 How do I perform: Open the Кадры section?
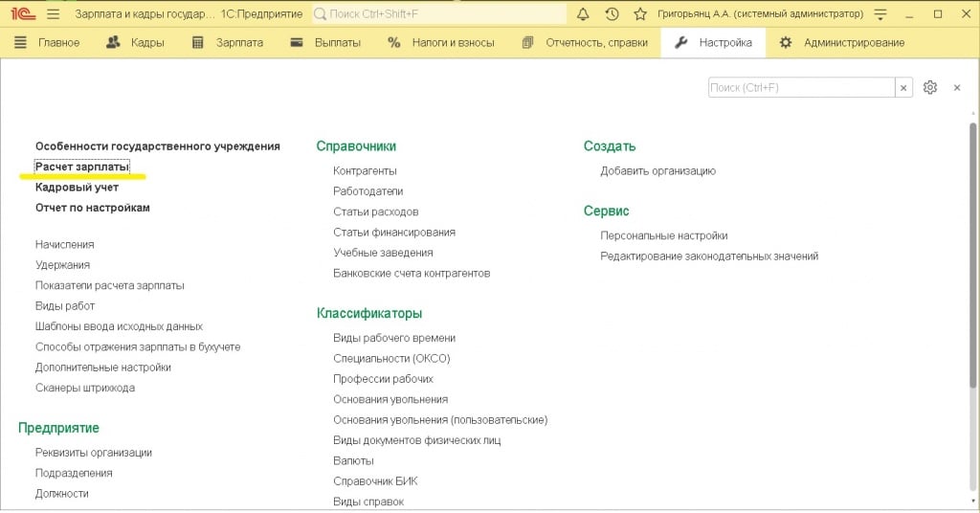136,42
